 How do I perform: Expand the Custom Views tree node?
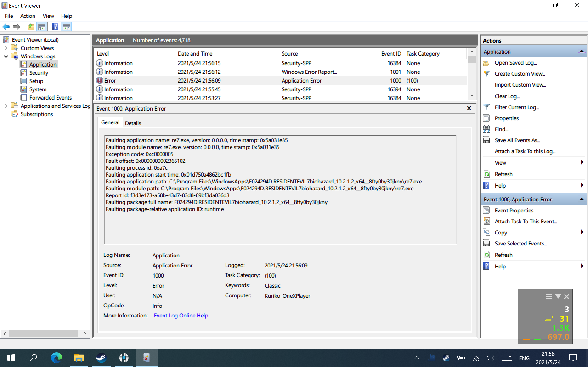tap(6, 48)
